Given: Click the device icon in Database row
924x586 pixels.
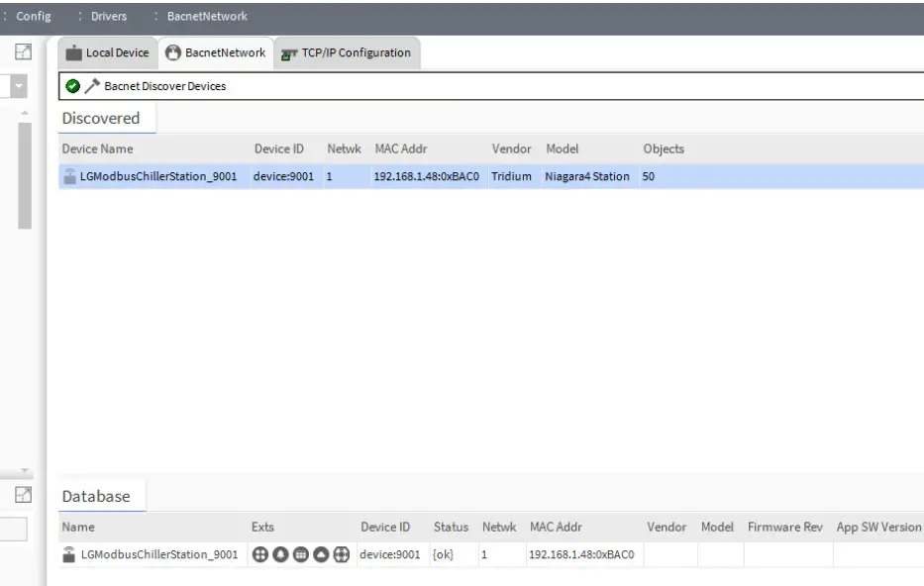Looking at the screenshot, I should tap(69, 554).
